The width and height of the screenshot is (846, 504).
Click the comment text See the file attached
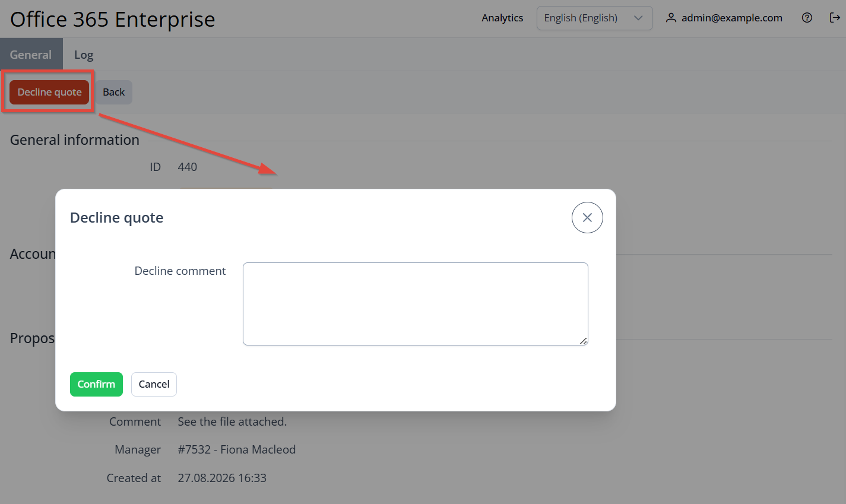[232, 421]
